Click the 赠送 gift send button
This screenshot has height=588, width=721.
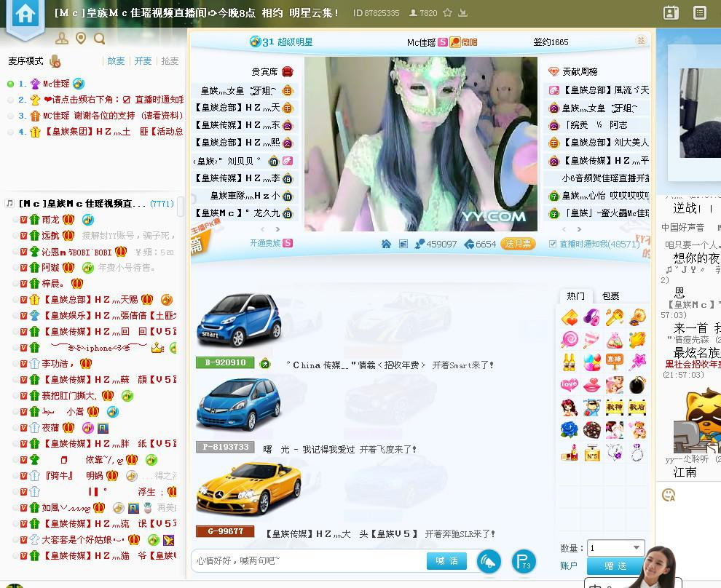615,565
